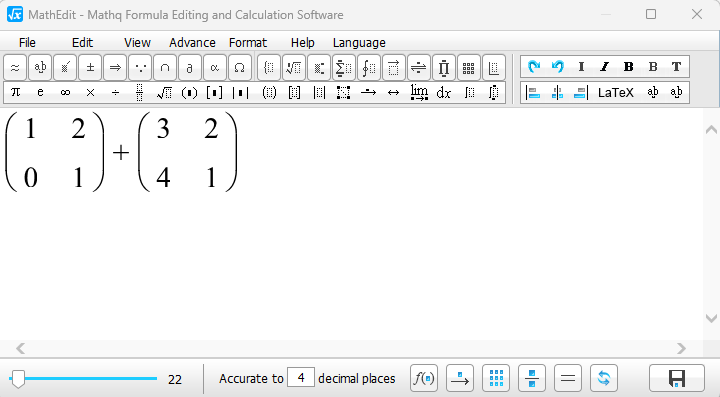Click the blue fraction calculation button
The width and height of the screenshot is (720, 397).
(532, 379)
